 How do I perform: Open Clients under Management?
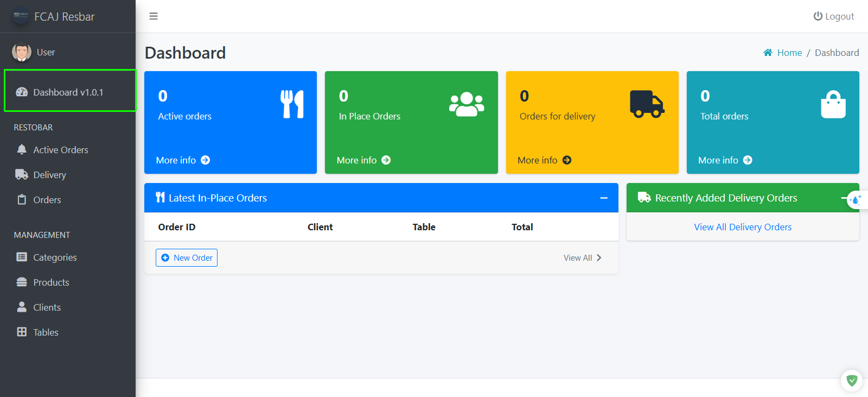[x=68, y=307]
